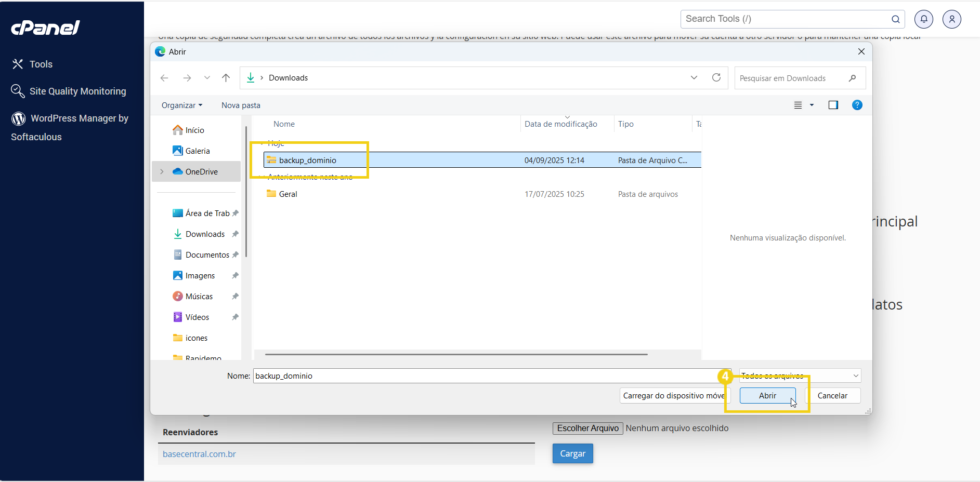Viewport: 980px width, 482px height.
Task: Pin toggle next to Downloads in sidebar
Action: pos(236,234)
